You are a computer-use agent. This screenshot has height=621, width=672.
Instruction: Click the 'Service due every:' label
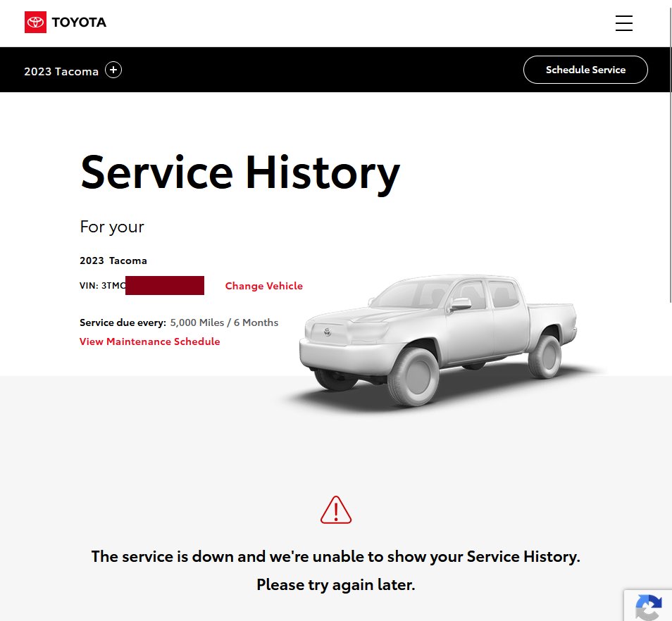[x=123, y=322]
